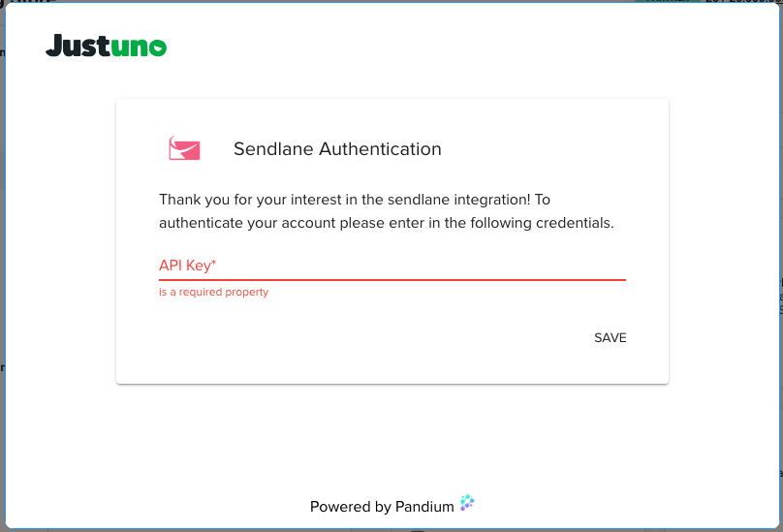783x532 pixels.
Task: Click the 'authenticate your account' instruction line
Action: point(386,223)
